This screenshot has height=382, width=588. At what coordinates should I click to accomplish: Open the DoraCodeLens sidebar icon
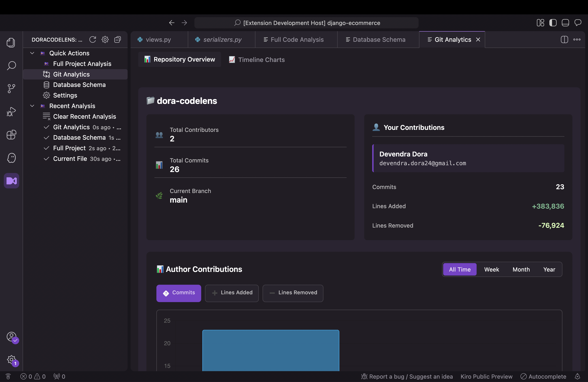pos(11,181)
